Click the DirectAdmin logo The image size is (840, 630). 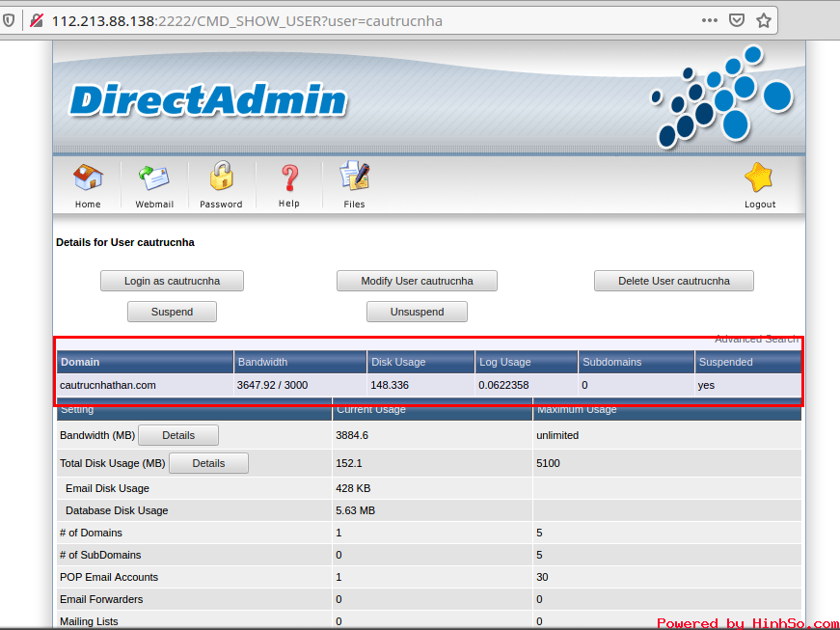pos(209,100)
